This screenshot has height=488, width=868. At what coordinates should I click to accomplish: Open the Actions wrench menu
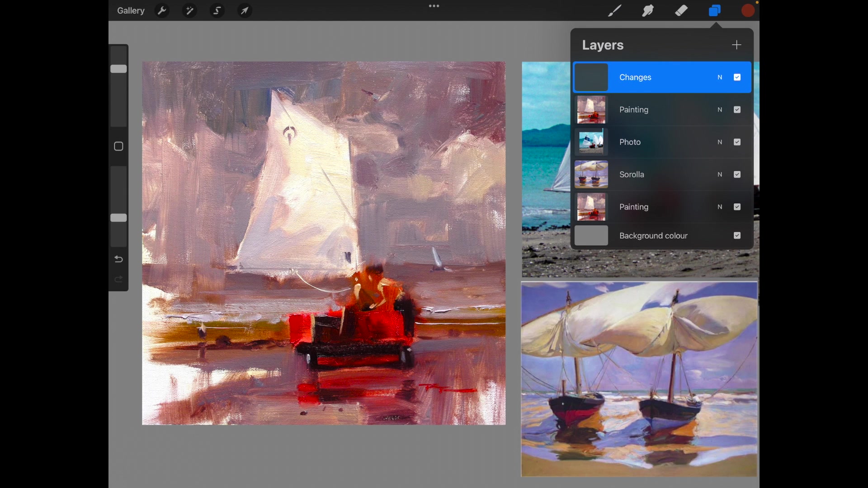[x=162, y=10]
